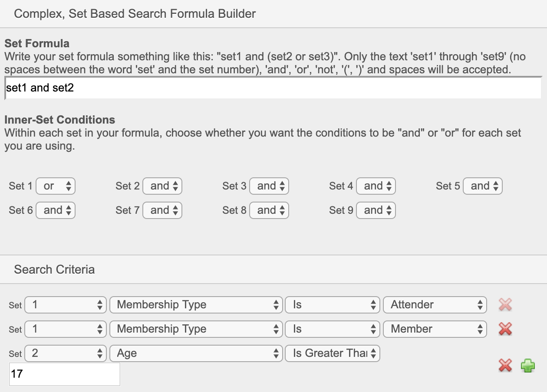Open the Member value dropdown
This screenshot has height=392, width=547.
tap(435, 329)
